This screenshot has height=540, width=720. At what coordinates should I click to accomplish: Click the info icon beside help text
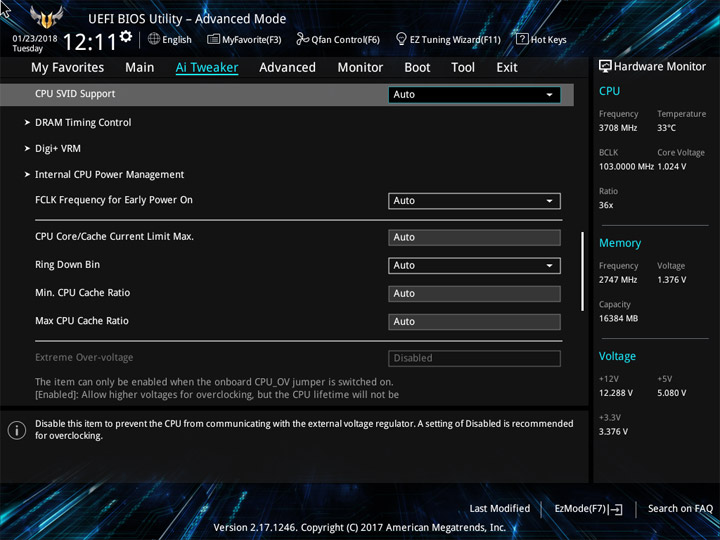tap(17, 430)
